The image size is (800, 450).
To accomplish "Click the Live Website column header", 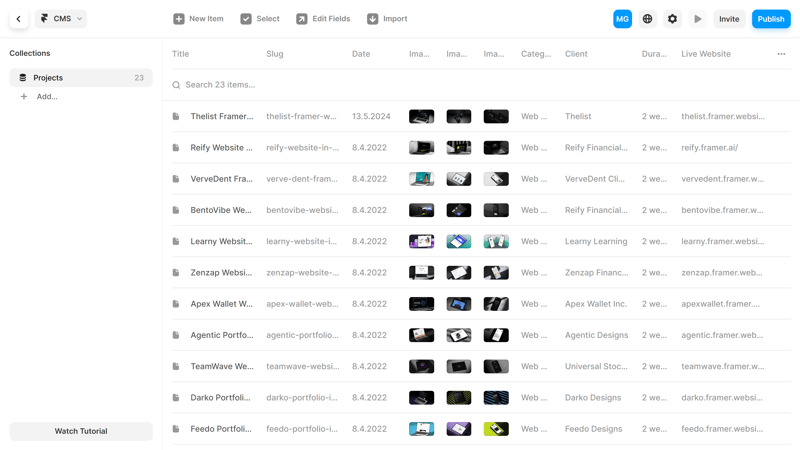I will (706, 54).
